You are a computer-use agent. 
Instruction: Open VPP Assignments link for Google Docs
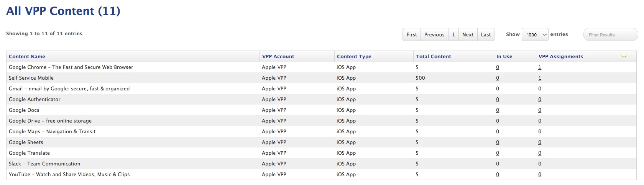pyautogui.click(x=540, y=110)
